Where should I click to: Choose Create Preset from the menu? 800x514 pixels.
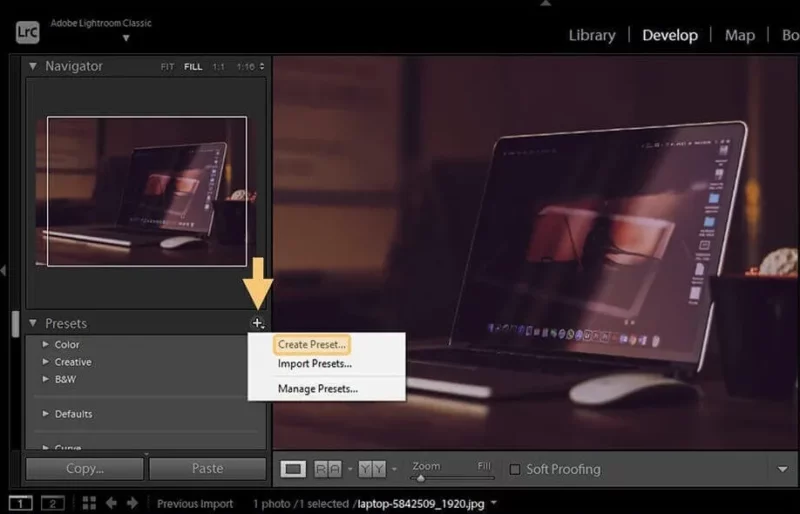[x=312, y=345]
